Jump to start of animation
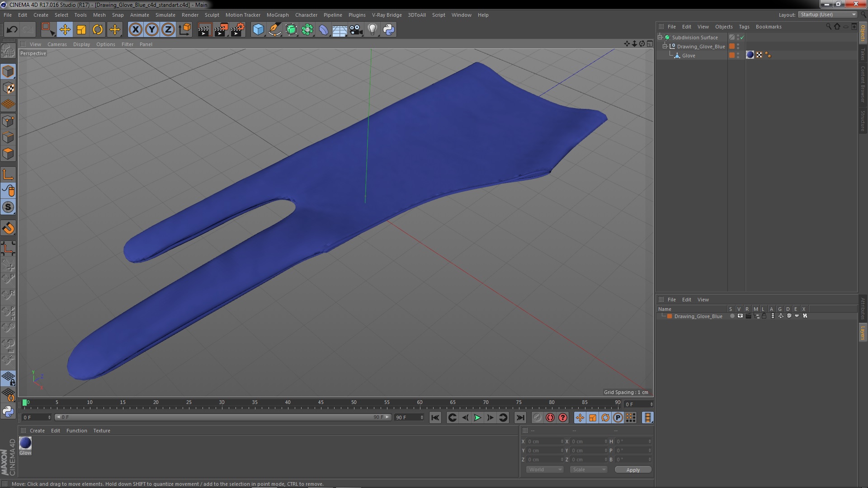 tap(435, 418)
